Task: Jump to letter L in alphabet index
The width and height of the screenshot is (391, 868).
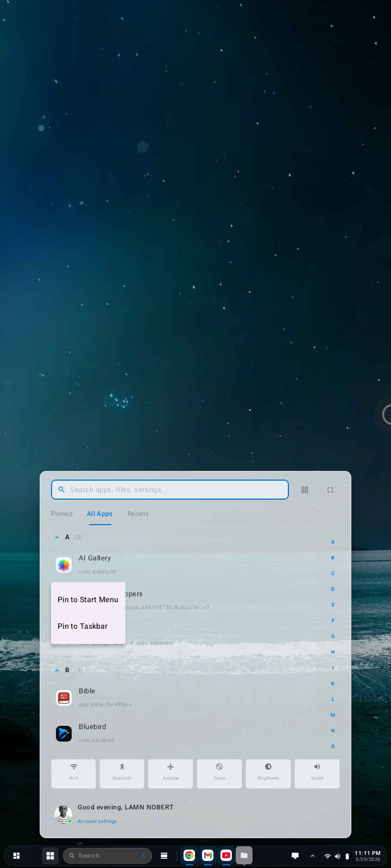Action: 333,699
